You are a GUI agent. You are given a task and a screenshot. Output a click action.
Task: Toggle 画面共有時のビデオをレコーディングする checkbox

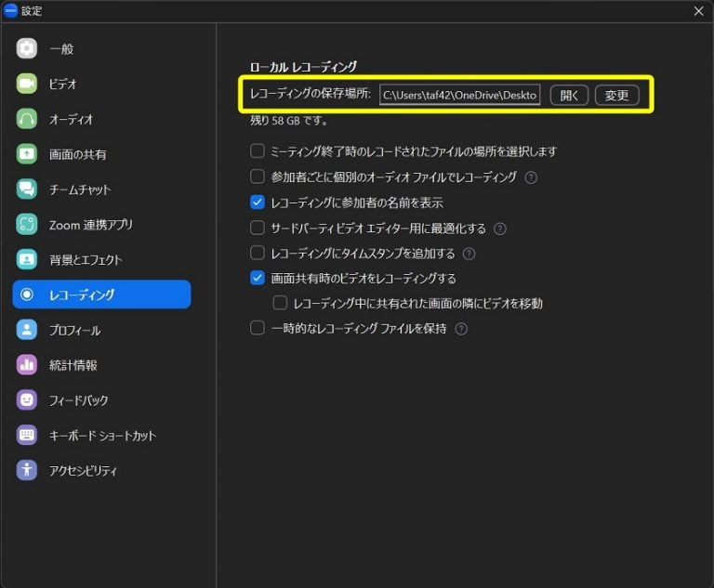click(258, 278)
